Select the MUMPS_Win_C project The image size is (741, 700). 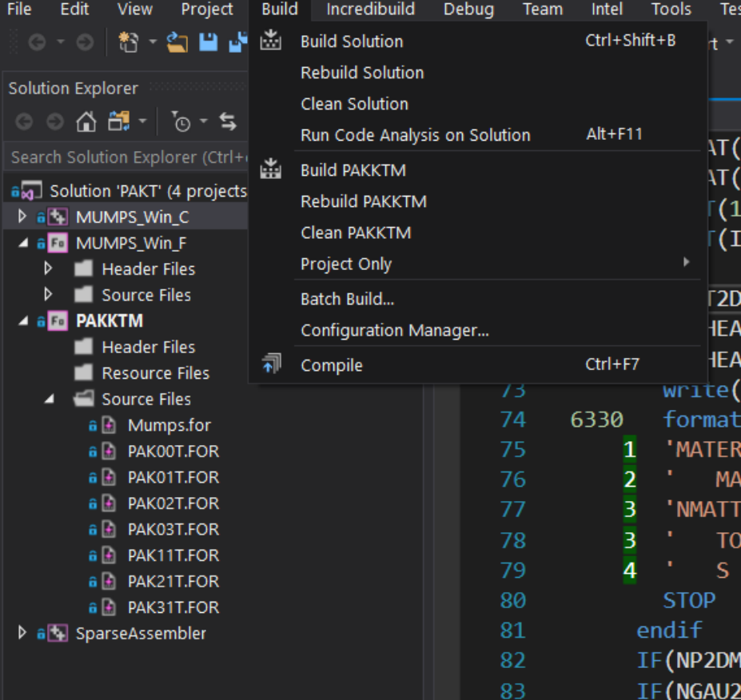click(x=133, y=217)
